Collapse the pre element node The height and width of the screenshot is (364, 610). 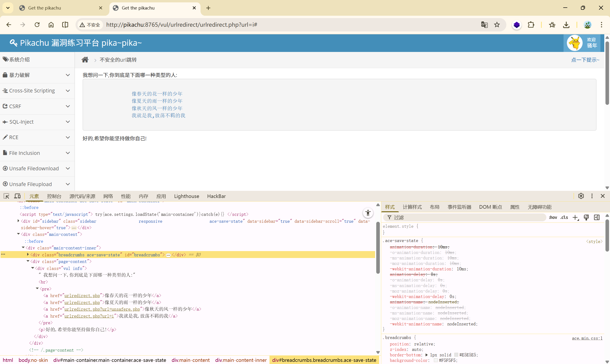pyautogui.click(x=37, y=288)
